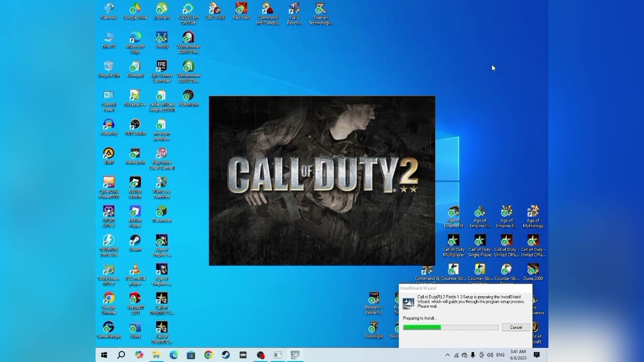Select the Control Panel desktop icon
Image resolution: width=644 pixels, height=362 pixels.
coord(109,102)
